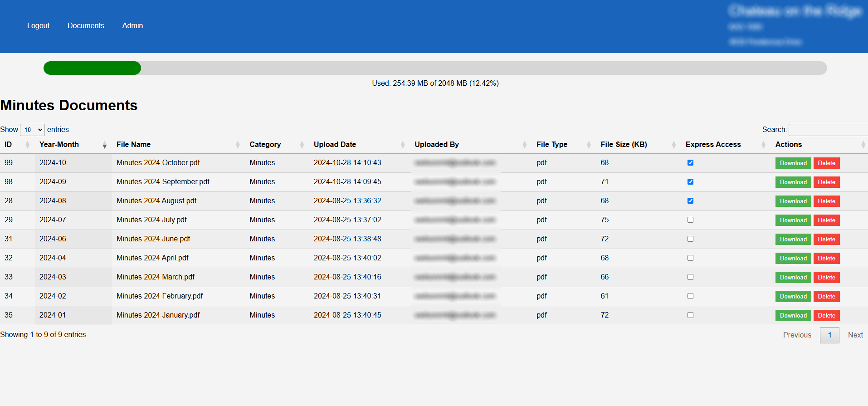Image resolution: width=868 pixels, height=406 pixels.
Task: Sort by Upload Date arrow icon
Action: [403, 145]
